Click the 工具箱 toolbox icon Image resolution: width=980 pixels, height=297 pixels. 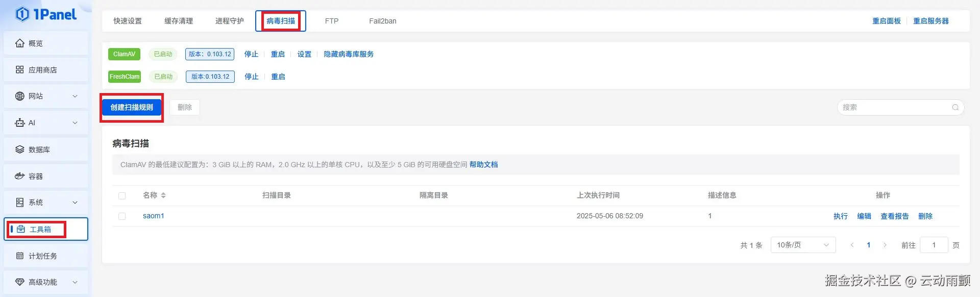point(21,229)
